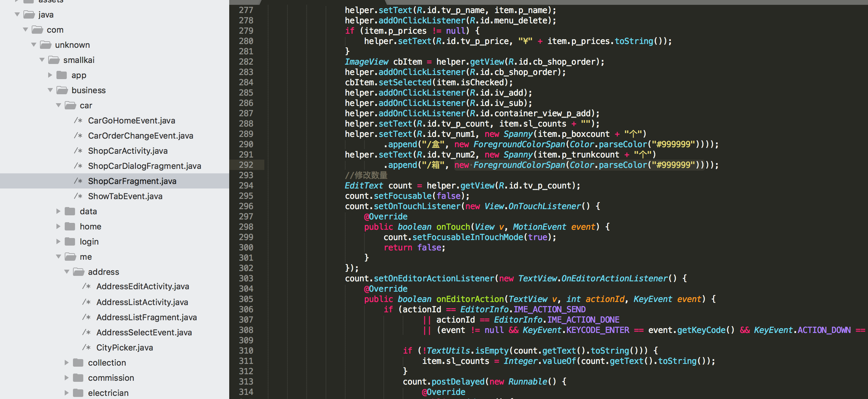Select ShowTabEvent.java in sidebar
868x399 pixels.
[x=125, y=196]
